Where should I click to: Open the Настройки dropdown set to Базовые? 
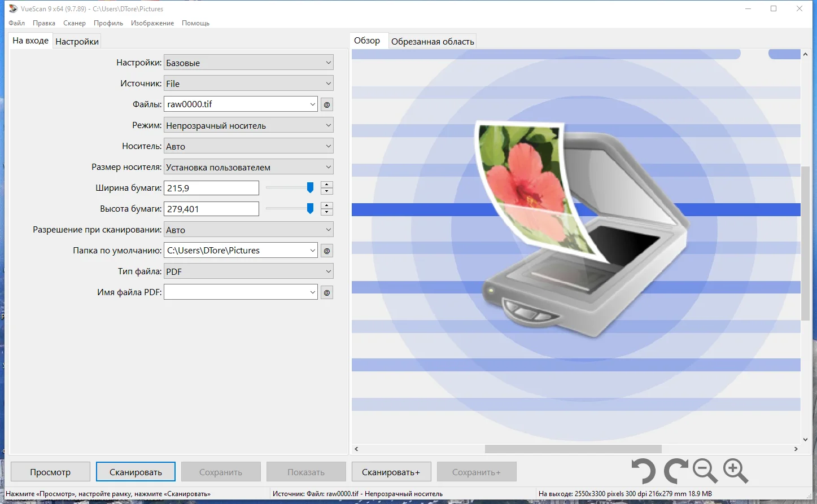(x=248, y=63)
